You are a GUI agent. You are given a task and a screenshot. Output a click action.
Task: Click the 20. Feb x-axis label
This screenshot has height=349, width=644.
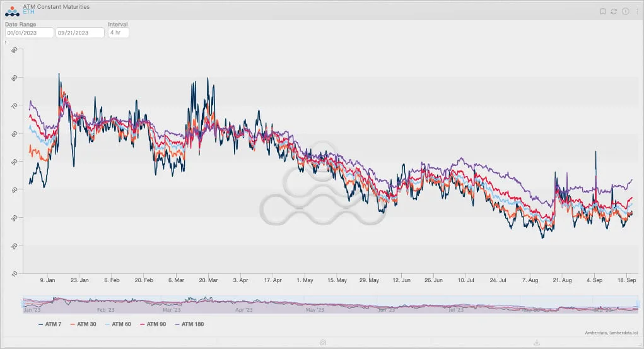coord(144,280)
